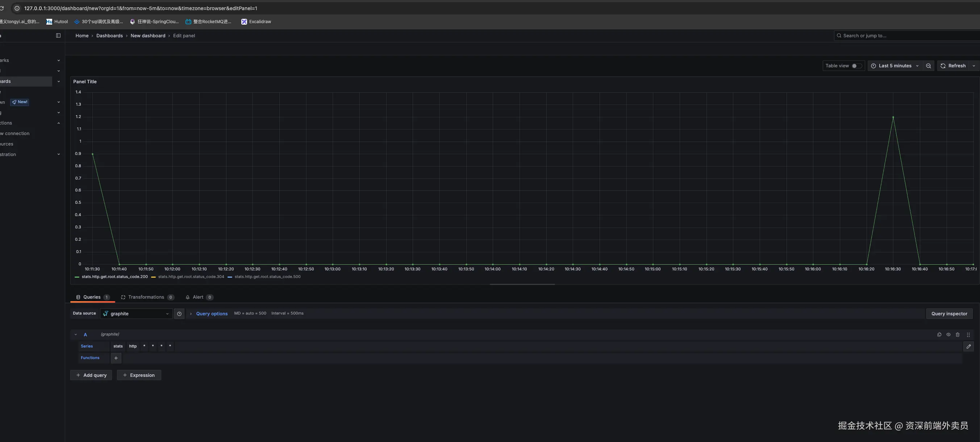
Task: Duplicate query A with copy icon
Action: (939, 335)
